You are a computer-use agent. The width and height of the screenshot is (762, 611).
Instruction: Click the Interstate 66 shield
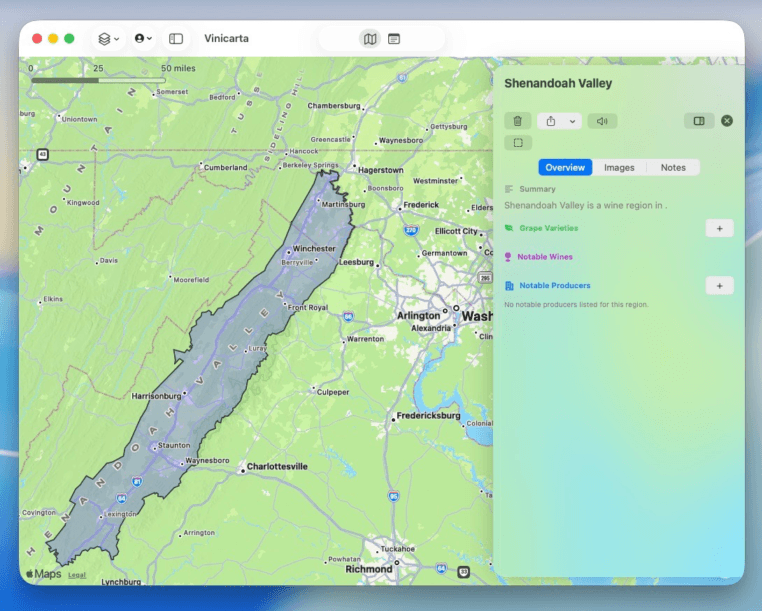[348, 317]
